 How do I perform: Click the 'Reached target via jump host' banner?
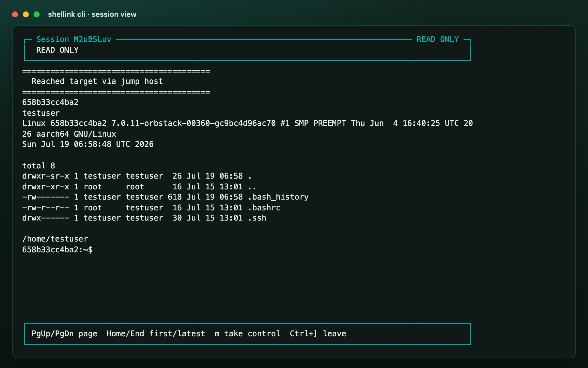click(97, 81)
